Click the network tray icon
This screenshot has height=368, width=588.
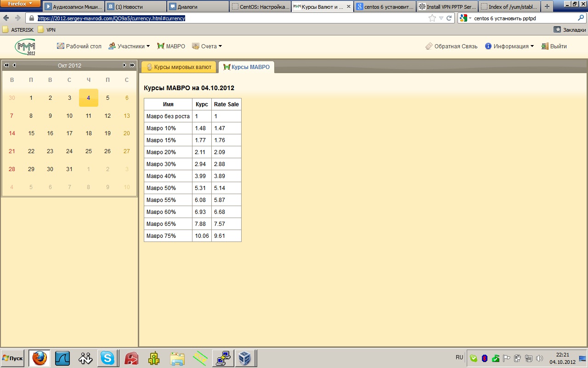click(x=529, y=358)
